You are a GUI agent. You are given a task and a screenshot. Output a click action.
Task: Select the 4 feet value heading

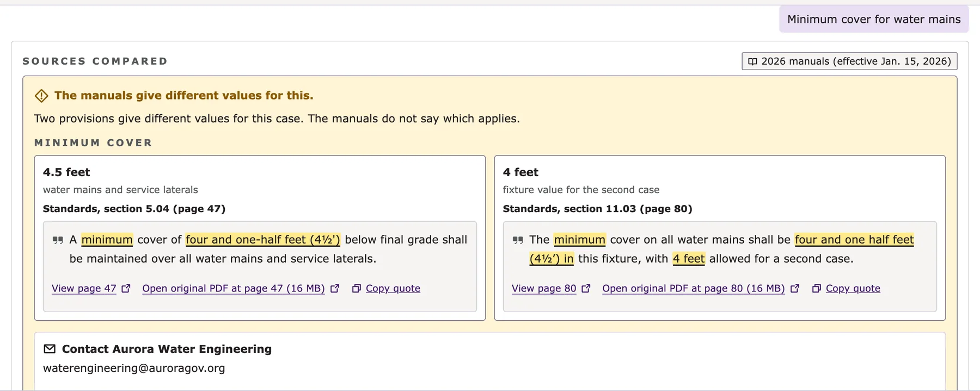click(x=520, y=172)
